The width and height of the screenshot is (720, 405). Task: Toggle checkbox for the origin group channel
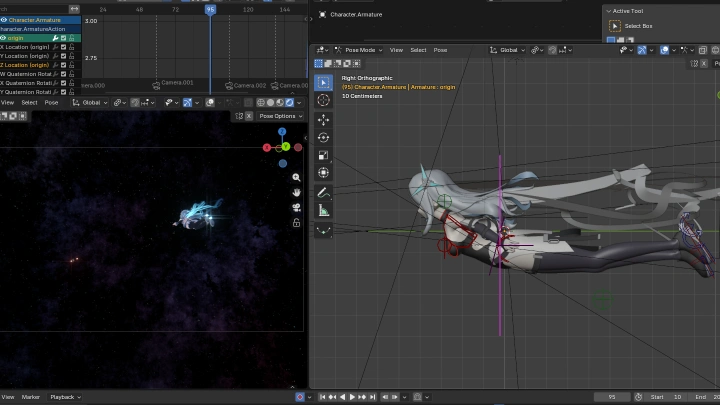(64, 38)
